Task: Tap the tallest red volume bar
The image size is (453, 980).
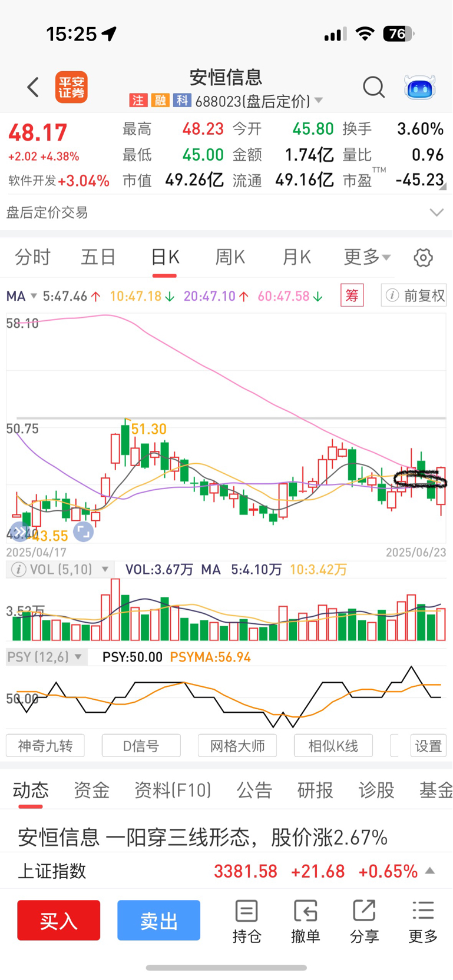Action: point(115,610)
